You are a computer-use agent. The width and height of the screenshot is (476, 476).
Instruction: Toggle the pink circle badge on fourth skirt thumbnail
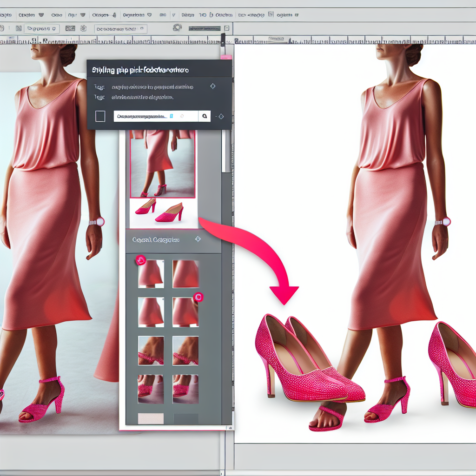[198, 297]
